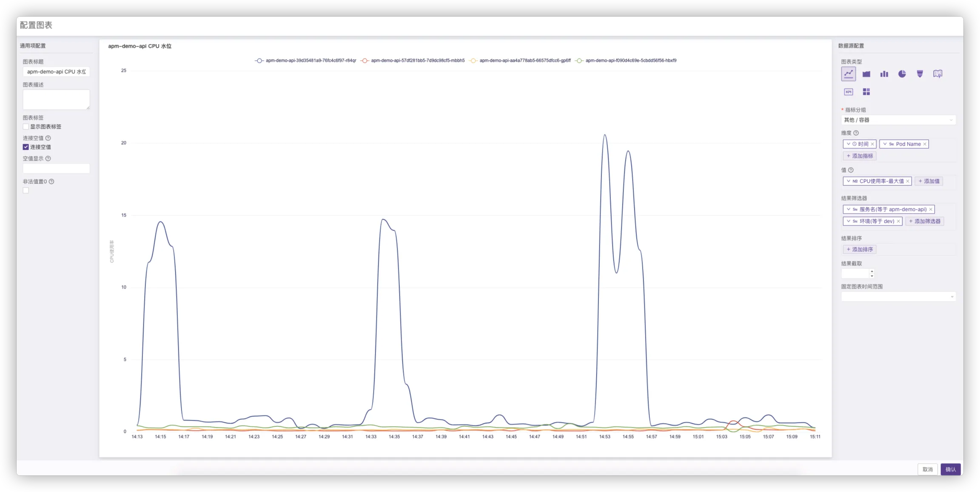Open the 指标分组 dropdown
The image size is (980, 492).
pos(898,120)
